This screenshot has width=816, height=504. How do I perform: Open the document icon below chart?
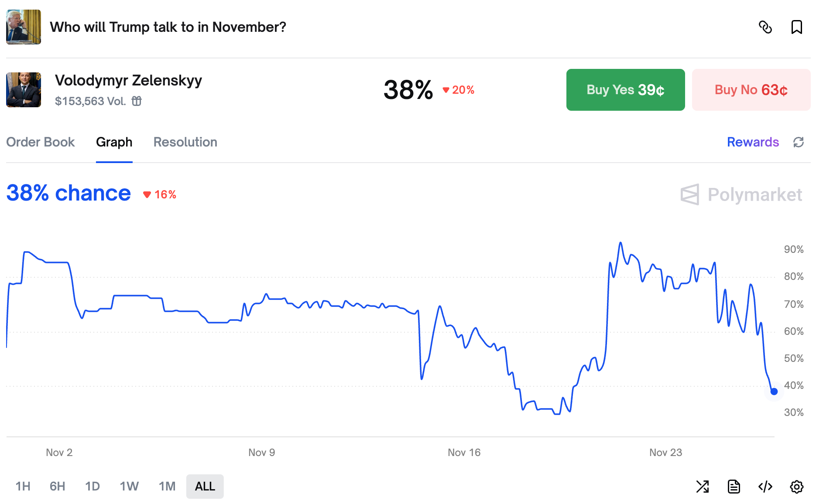point(734,486)
